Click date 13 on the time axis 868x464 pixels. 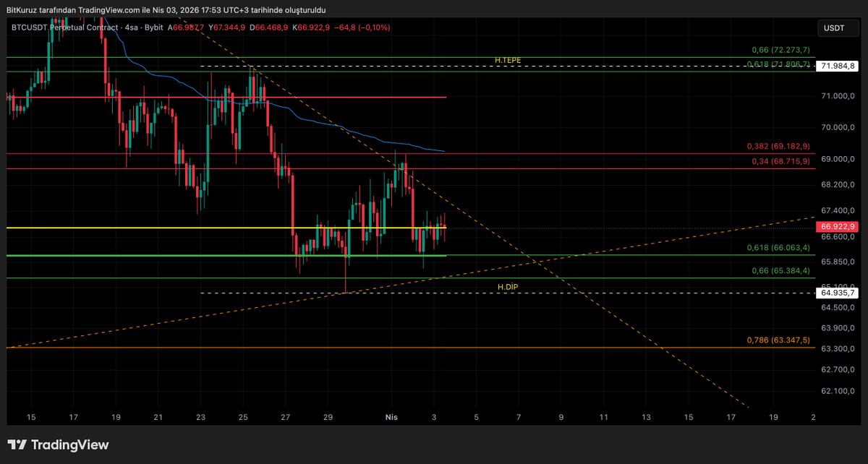[646, 417]
